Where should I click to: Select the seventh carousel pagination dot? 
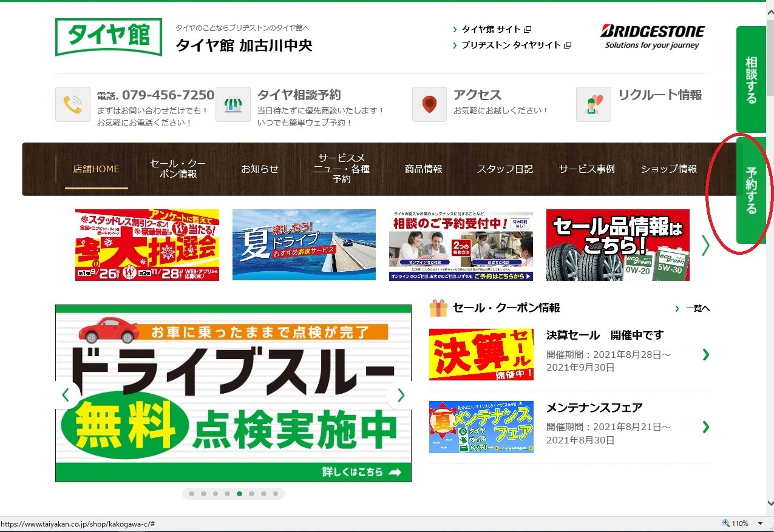click(263, 494)
